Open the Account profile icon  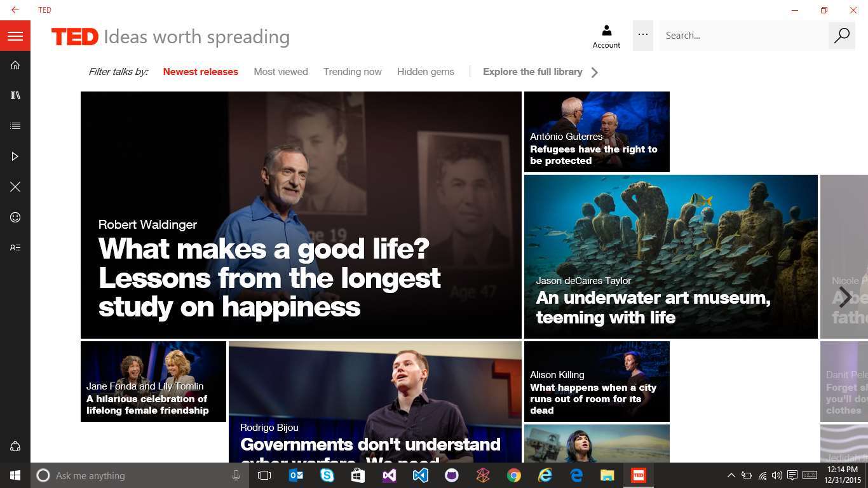(606, 36)
